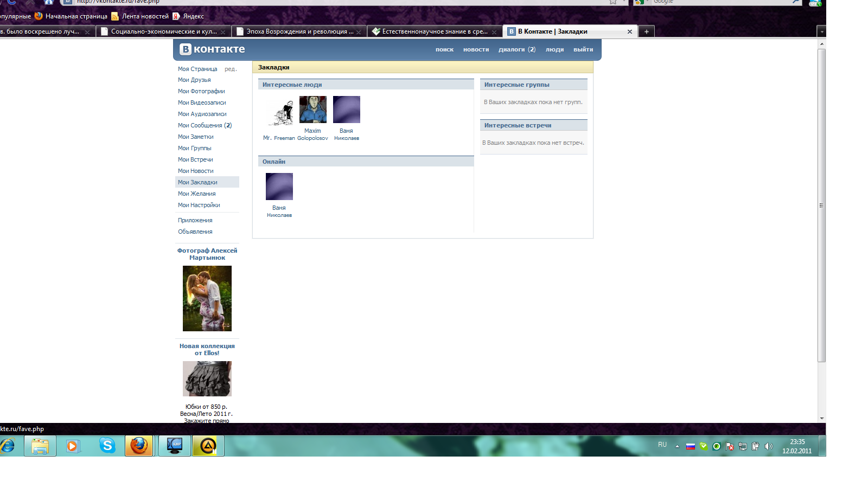This screenshot has width=868, height=488.
Task: Open Мои Новости in the sidebar
Action: (196, 171)
